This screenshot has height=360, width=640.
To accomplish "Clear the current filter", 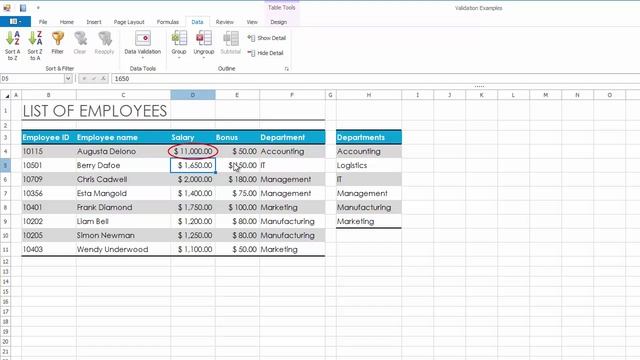I will coord(80,43).
